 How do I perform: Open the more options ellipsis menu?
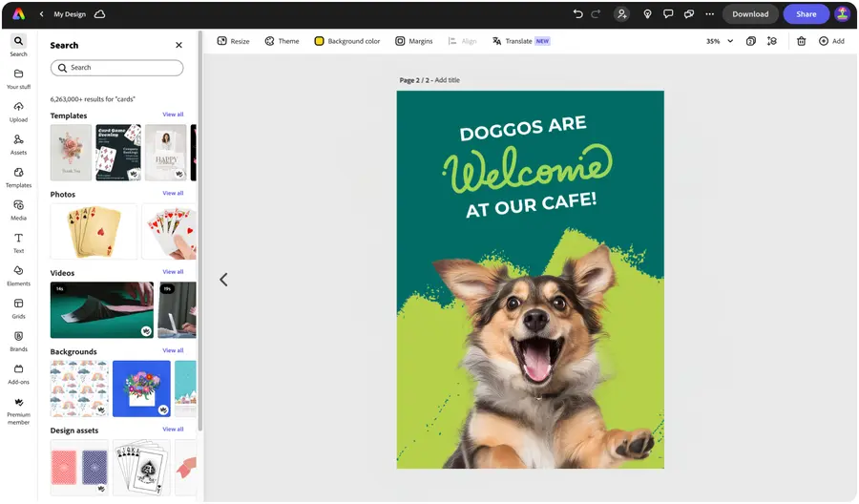[709, 14]
